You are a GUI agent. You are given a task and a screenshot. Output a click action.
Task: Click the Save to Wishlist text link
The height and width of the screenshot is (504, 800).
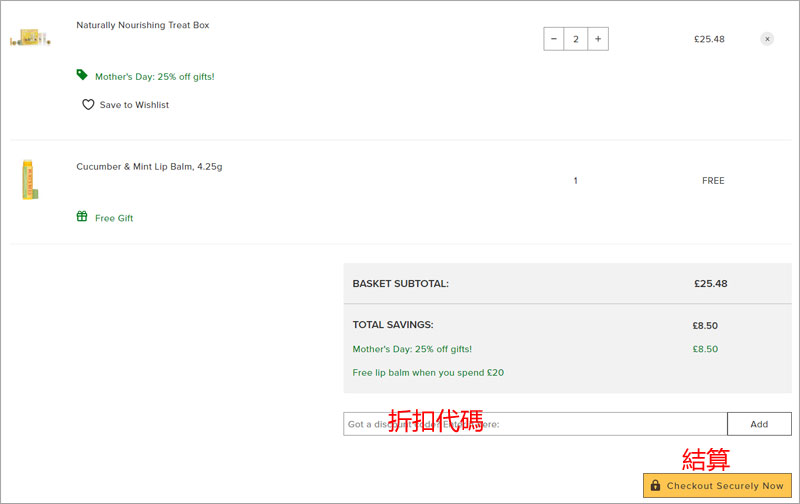pyautogui.click(x=134, y=105)
